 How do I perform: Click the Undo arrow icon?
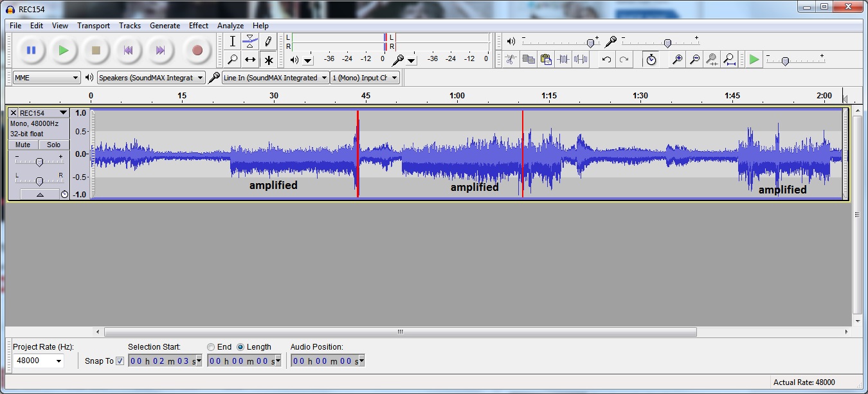click(x=606, y=60)
